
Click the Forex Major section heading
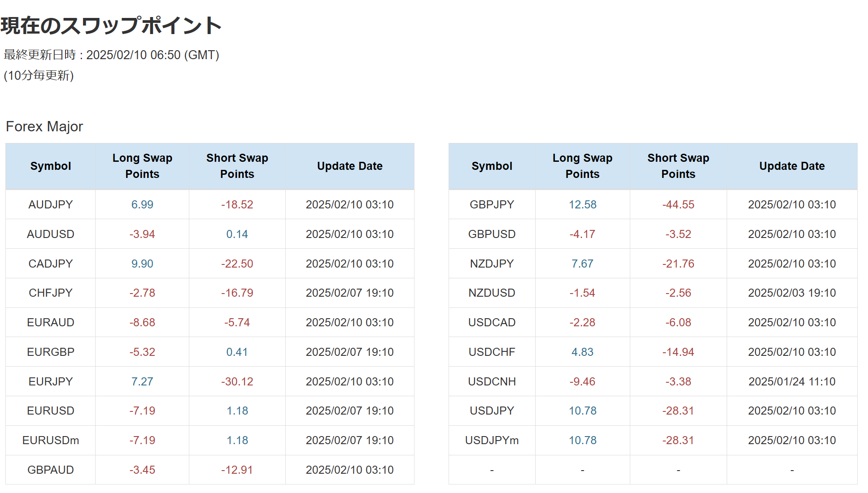pyautogui.click(x=44, y=126)
